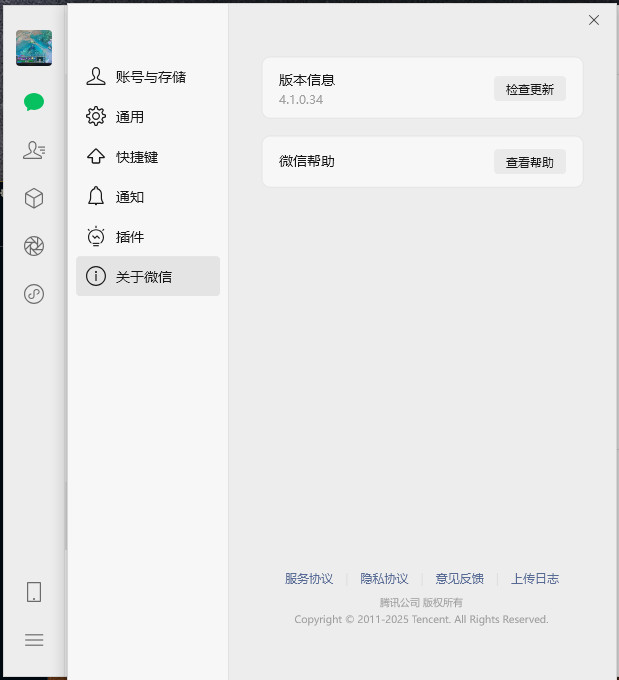
Task: Open the 隐私协议 link
Action: pyautogui.click(x=384, y=579)
